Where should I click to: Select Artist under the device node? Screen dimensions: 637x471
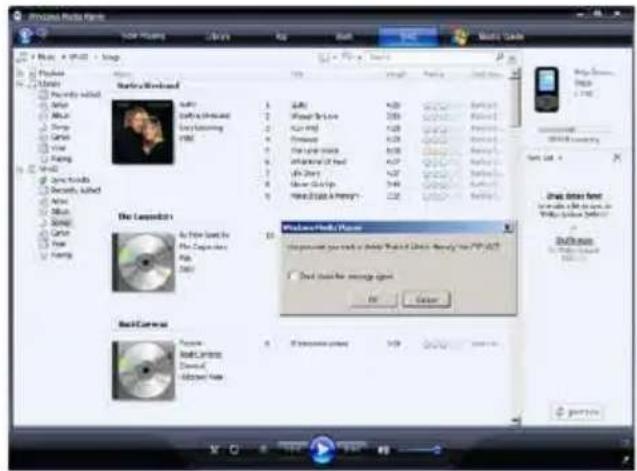pos(60,201)
